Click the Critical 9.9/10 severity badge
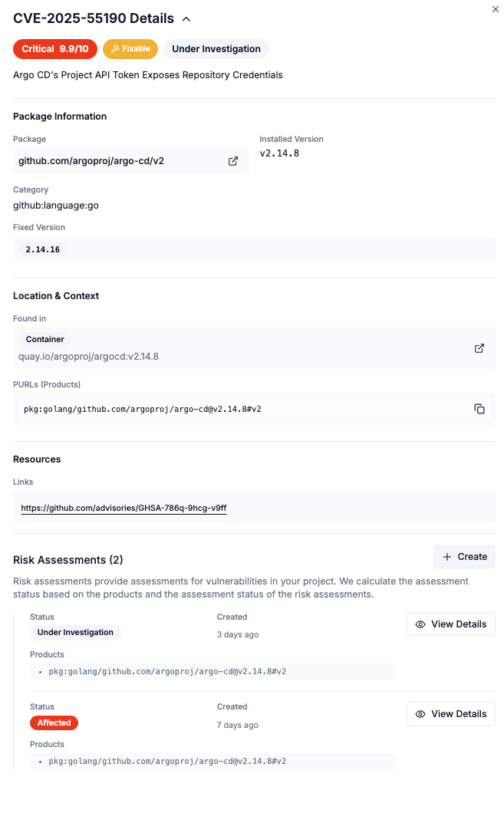The width and height of the screenshot is (504, 823). point(54,48)
